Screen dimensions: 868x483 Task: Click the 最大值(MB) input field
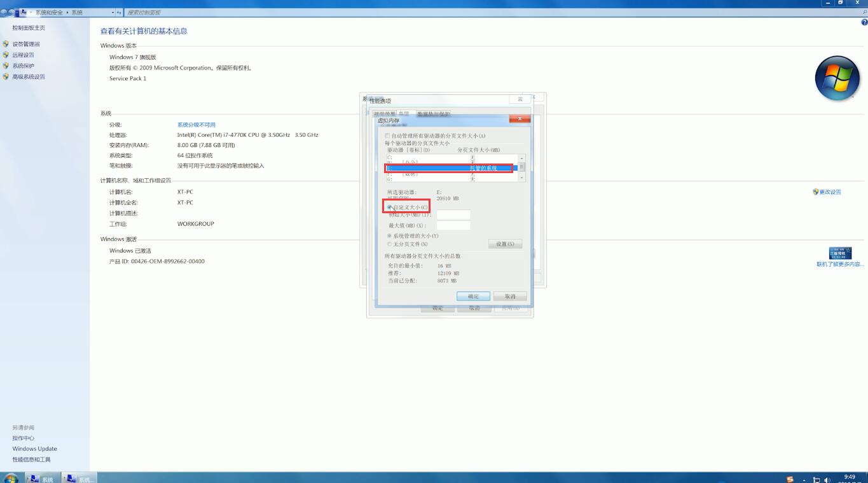[x=453, y=225]
